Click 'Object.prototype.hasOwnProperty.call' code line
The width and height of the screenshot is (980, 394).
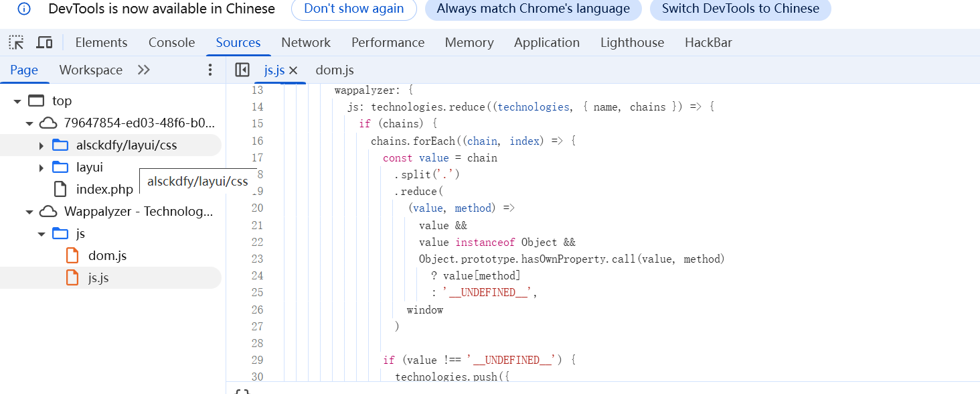(572, 259)
